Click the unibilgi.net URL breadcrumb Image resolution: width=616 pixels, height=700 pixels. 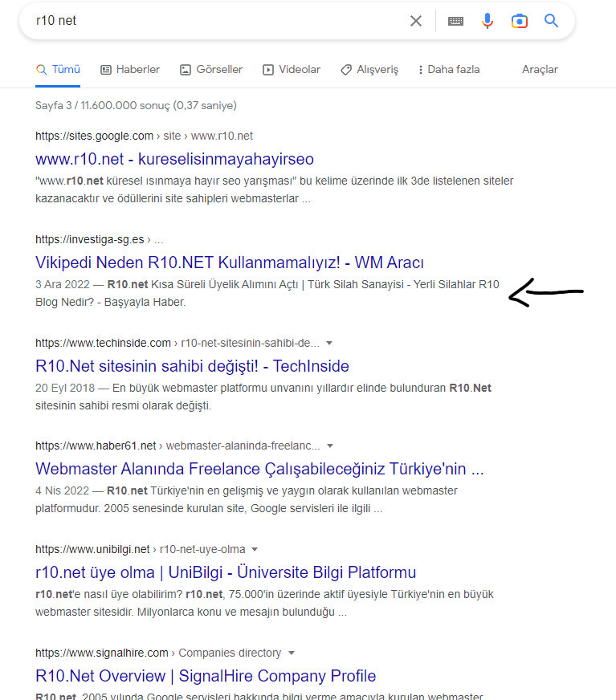pos(141,549)
